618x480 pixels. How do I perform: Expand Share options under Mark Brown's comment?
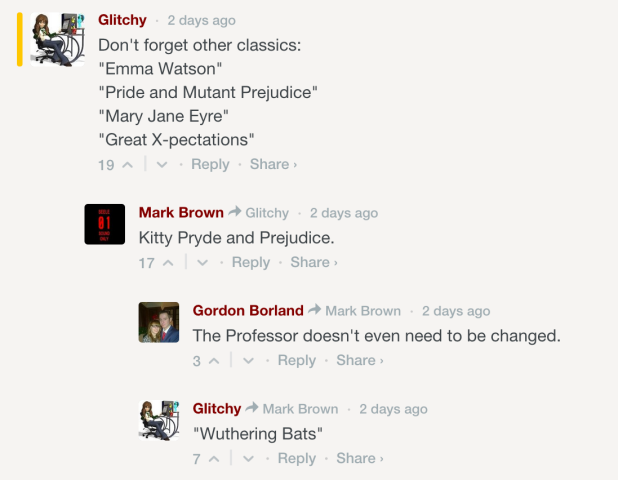[313, 263]
